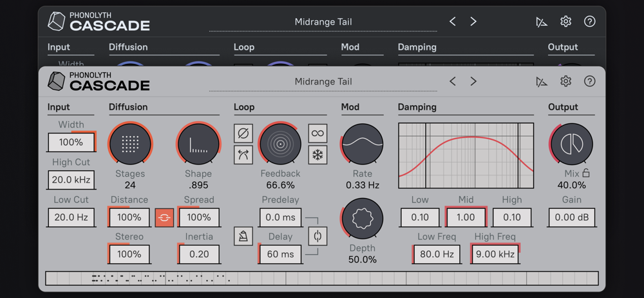
Task: Click the Feedback value 66.6%
Action: point(280,185)
